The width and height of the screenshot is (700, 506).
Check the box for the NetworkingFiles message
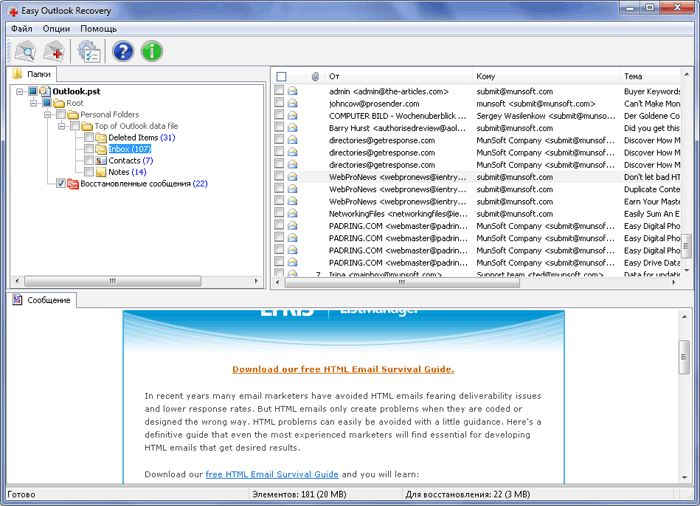[x=279, y=213]
